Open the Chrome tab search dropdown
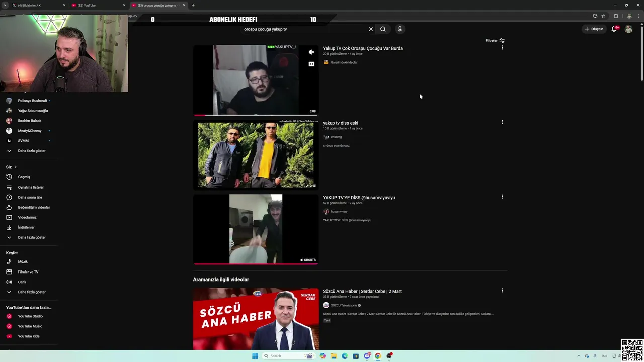Viewport: 644px width, 362px height. [x=5, y=5]
